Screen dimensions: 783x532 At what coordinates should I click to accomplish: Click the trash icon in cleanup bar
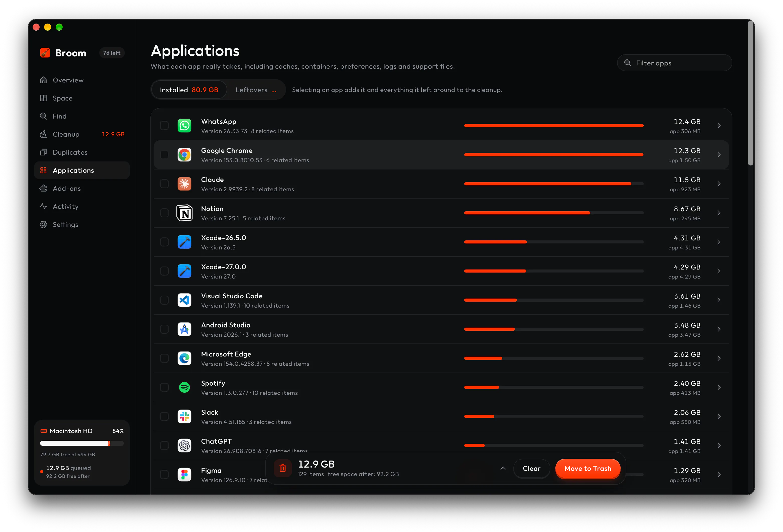click(283, 468)
